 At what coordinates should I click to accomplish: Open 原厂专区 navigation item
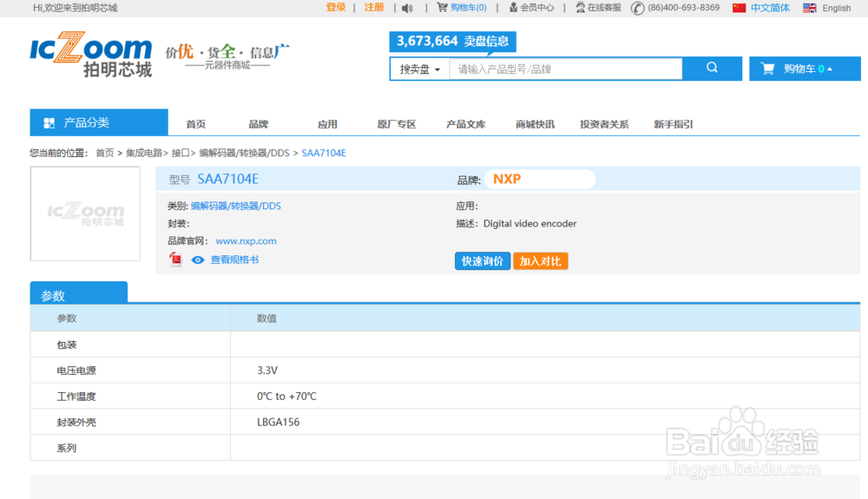[x=397, y=124]
